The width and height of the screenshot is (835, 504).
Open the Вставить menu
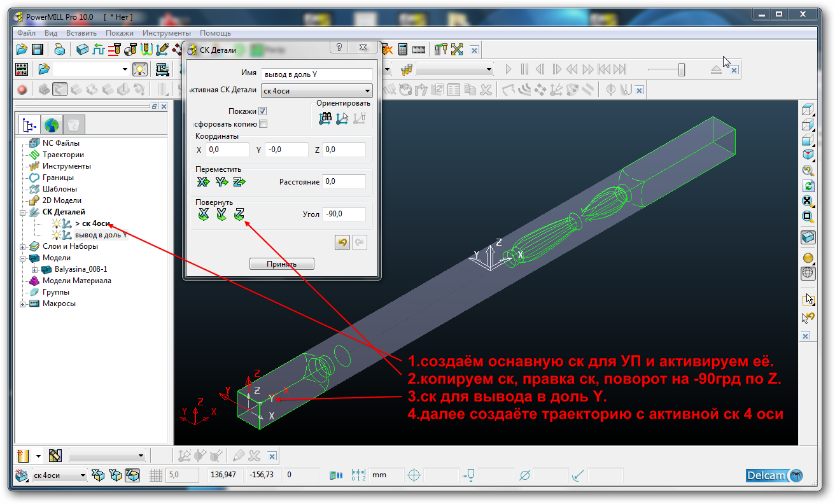click(x=81, y=33)
